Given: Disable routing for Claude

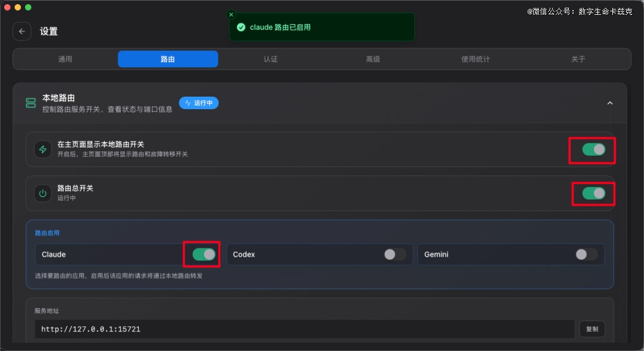Looking at the screenshot, I should tap(204, 254).
